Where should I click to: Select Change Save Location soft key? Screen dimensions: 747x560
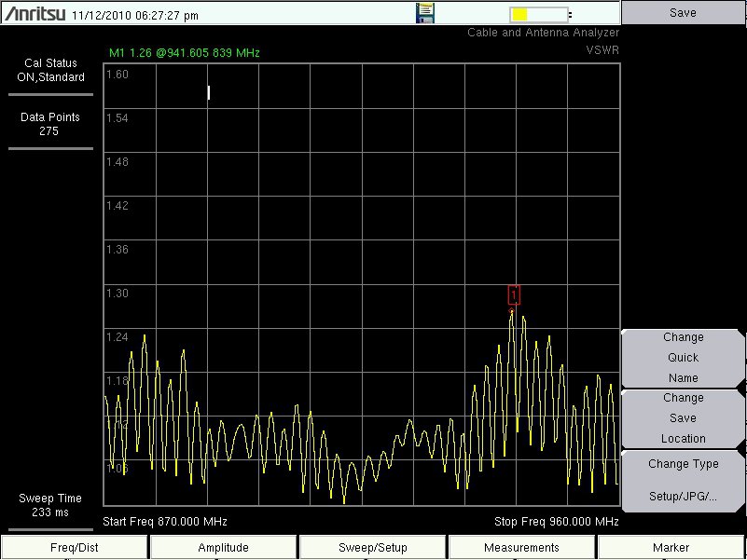pos(683,418)
